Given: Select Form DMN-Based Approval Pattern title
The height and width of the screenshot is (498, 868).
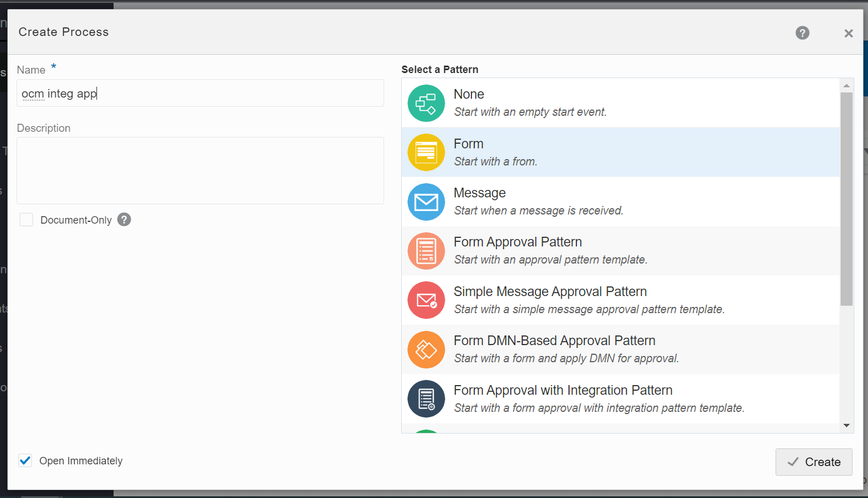Looking at the screenshot, I should coord(554,341).
